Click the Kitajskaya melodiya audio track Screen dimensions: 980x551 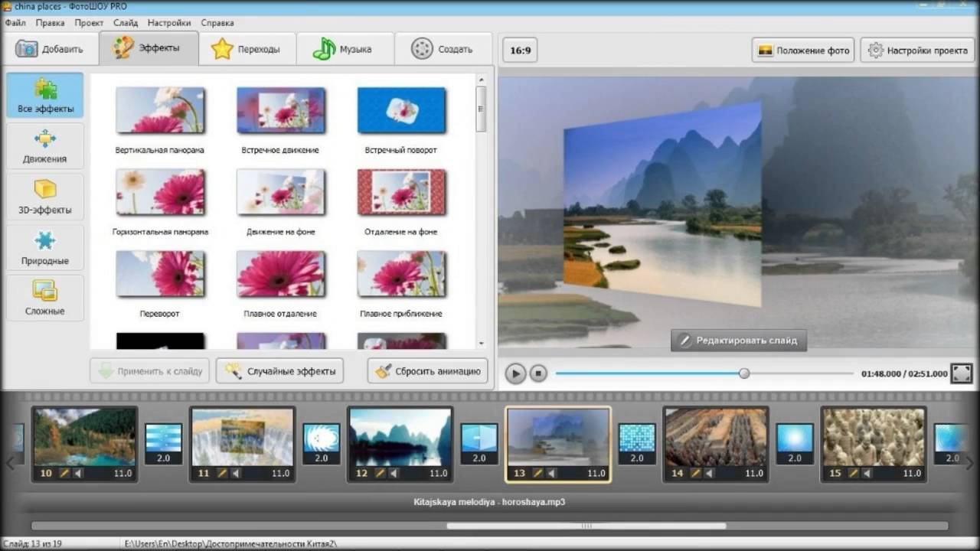pyautogui.click(x=490, y=503)
